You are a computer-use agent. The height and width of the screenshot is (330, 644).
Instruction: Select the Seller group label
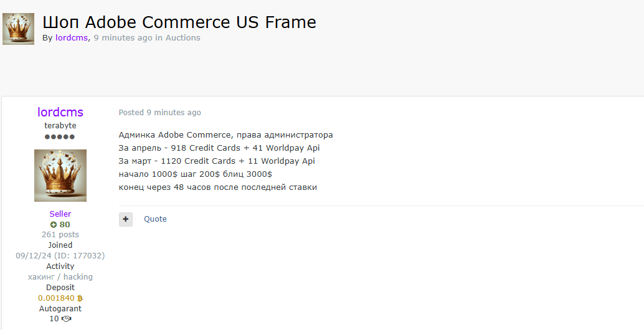60,214
